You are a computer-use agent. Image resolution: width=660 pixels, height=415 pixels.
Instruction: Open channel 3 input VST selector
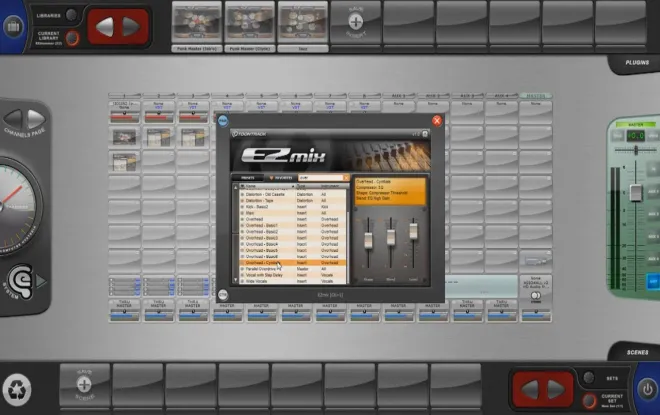193,108
